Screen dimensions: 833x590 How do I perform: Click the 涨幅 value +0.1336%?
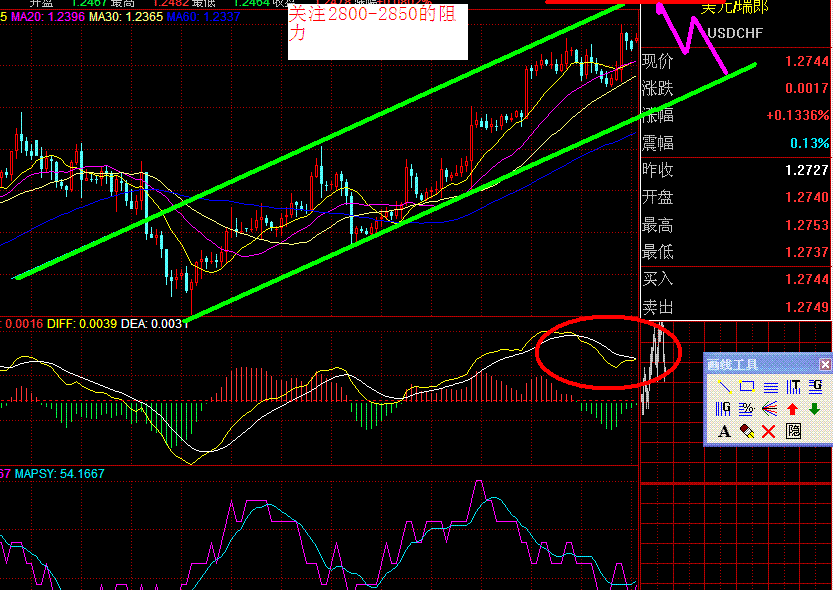click(x=797, y=115)
